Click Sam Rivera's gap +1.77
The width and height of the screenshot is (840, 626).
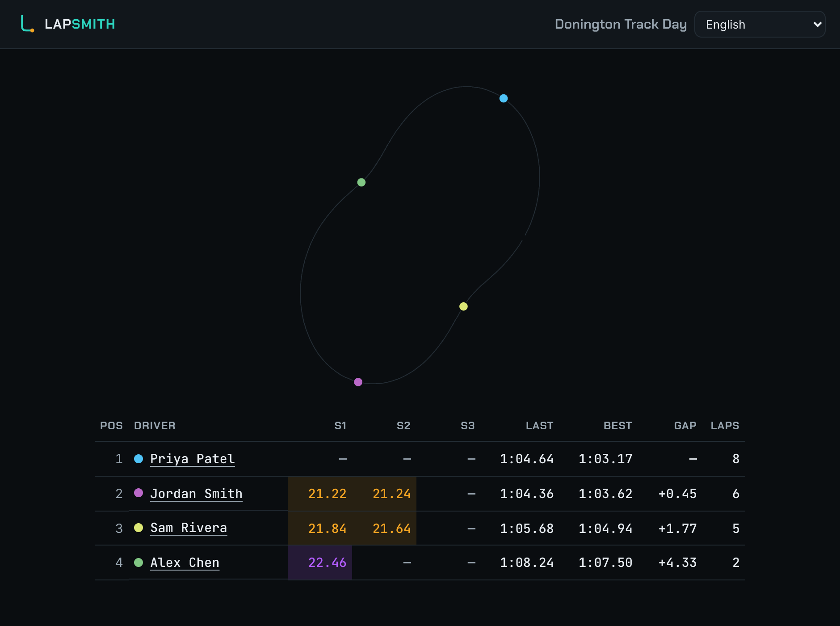tap(677, 529)
